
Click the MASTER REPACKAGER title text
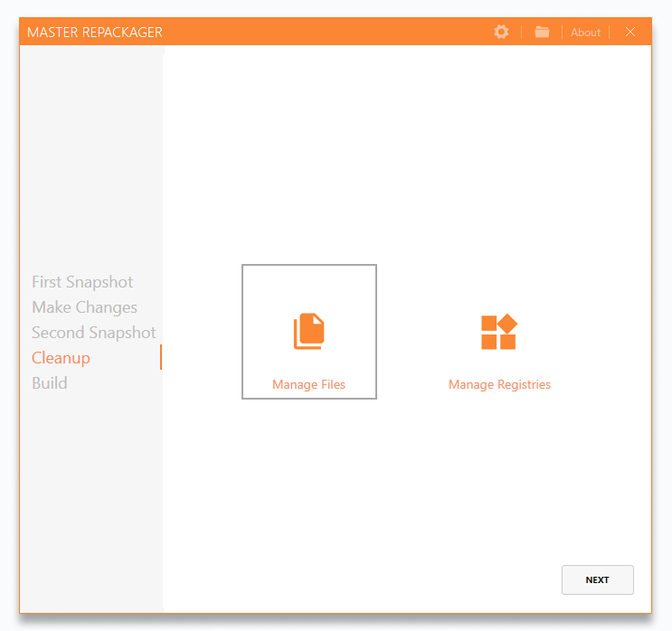95,33
